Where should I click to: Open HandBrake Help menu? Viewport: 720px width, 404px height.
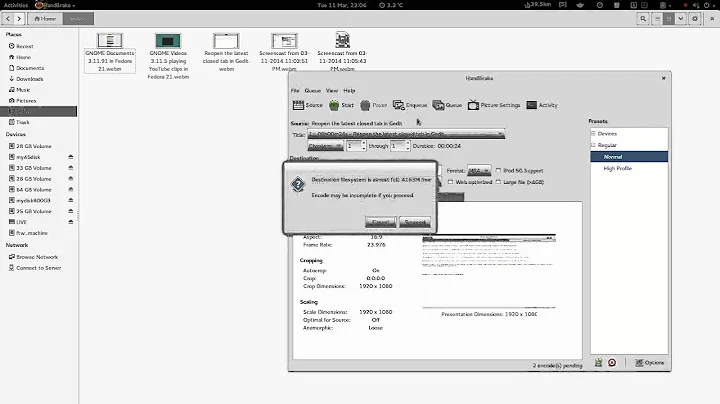pos(349,91)
